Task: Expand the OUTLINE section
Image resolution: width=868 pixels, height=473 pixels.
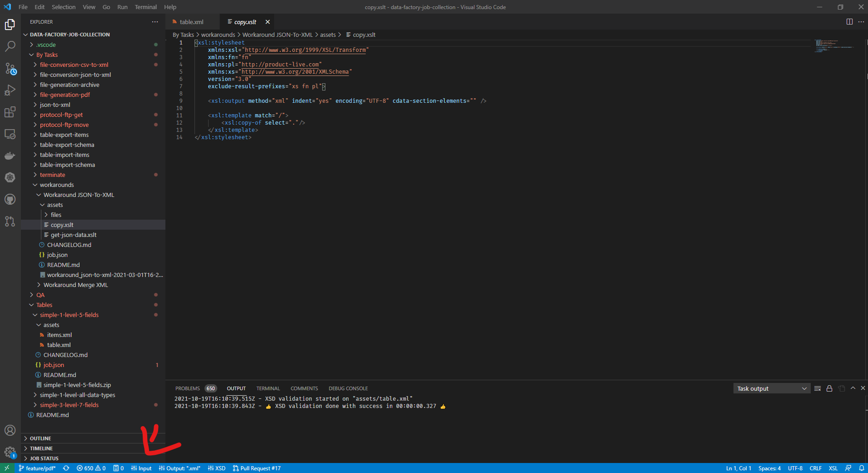Action: (x=40, y=438)
